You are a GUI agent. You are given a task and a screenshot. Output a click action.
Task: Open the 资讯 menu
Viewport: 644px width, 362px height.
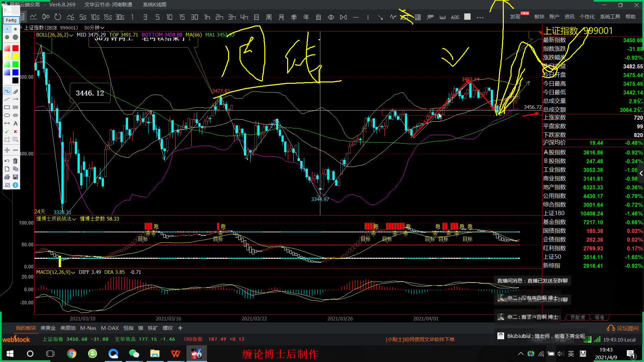(569, 16)
